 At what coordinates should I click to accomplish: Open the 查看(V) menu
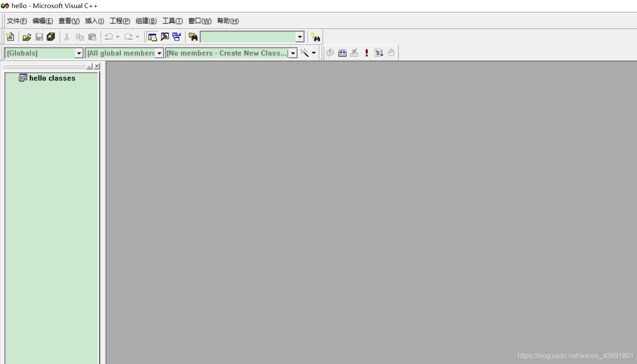(x=69, y=21)
